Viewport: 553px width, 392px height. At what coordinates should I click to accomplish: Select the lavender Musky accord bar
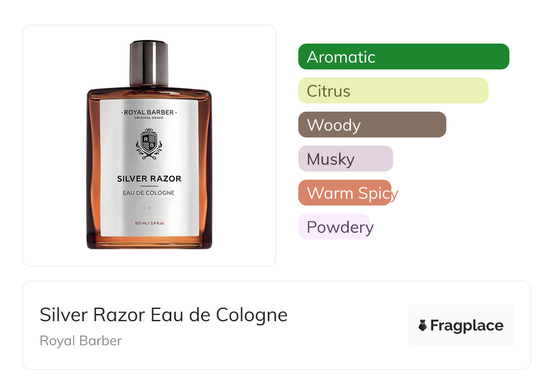click(x=346, y=159)
